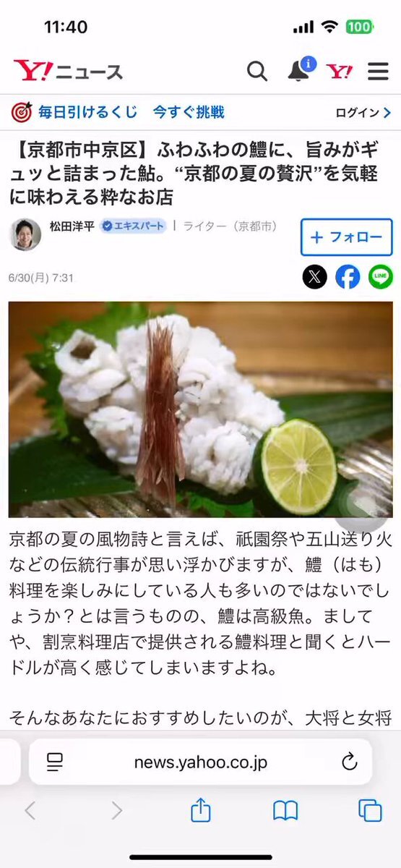Open the 毎日引けるくじ banner

(118, 112)
